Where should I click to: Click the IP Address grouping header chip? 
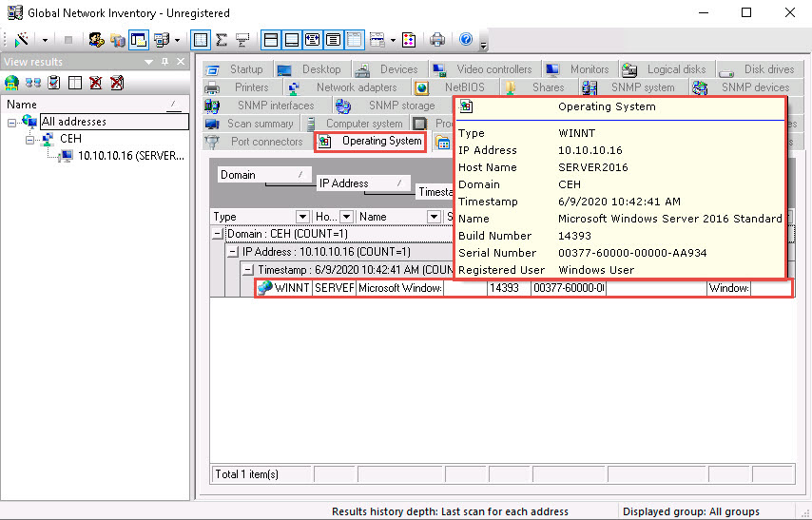[363, 183]
